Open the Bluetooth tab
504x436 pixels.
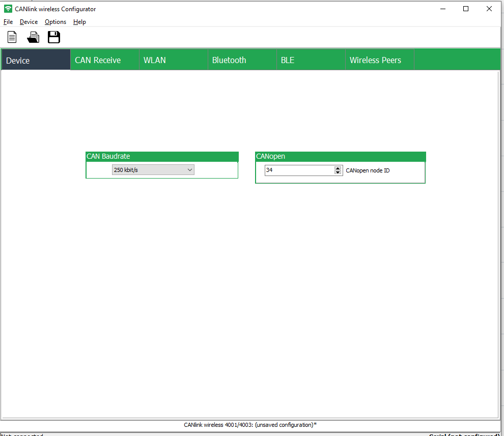point(229,60)
